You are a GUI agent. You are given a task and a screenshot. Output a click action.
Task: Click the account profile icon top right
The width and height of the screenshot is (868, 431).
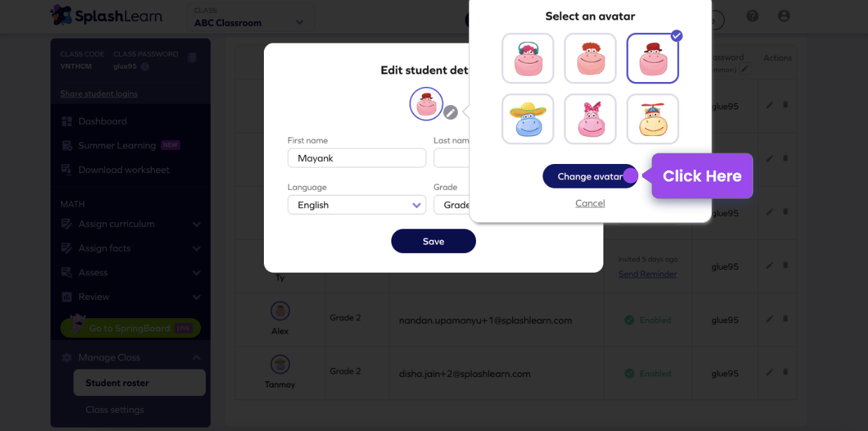point(783,15)
